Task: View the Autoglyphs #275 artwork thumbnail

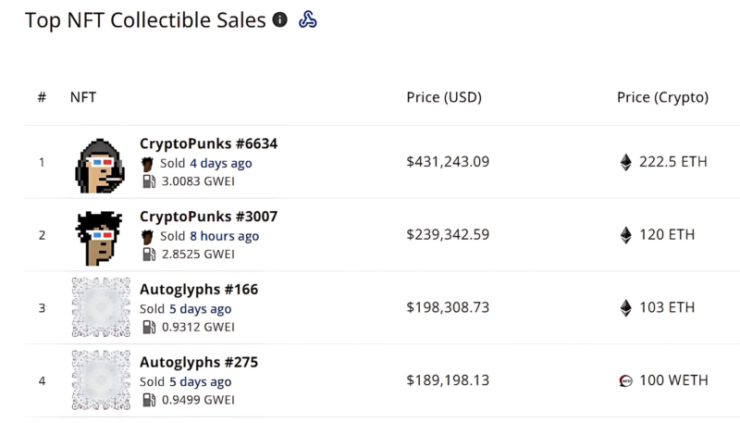Action: [x=101, y=380]
